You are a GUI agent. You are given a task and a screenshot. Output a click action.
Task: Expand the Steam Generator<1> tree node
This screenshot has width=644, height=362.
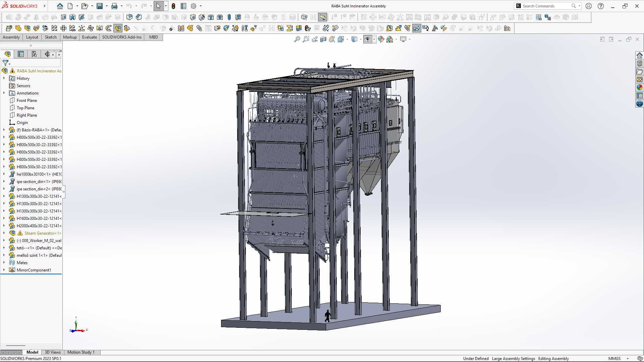pyautogui.click(x=4, y=233)
